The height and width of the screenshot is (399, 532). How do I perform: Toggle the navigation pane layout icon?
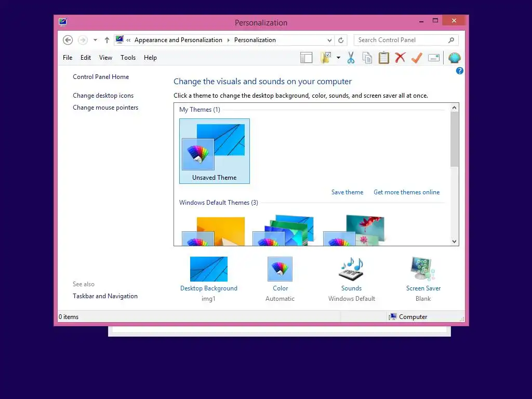pyautogui.click(x=306, y=58)
